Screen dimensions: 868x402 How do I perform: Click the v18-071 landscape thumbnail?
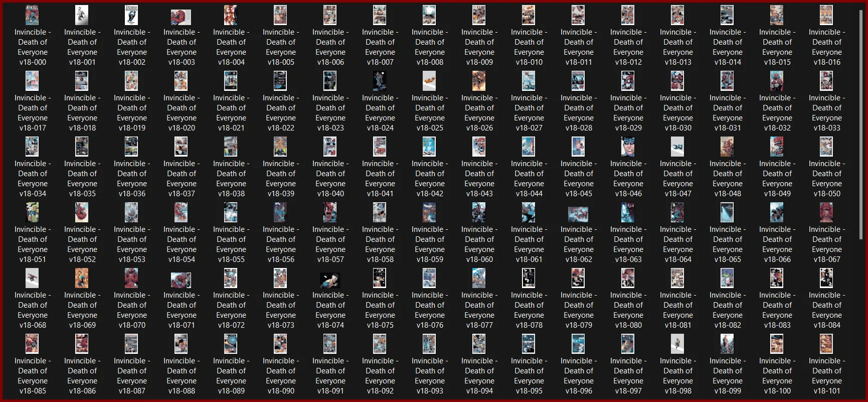tap(181, 280)
